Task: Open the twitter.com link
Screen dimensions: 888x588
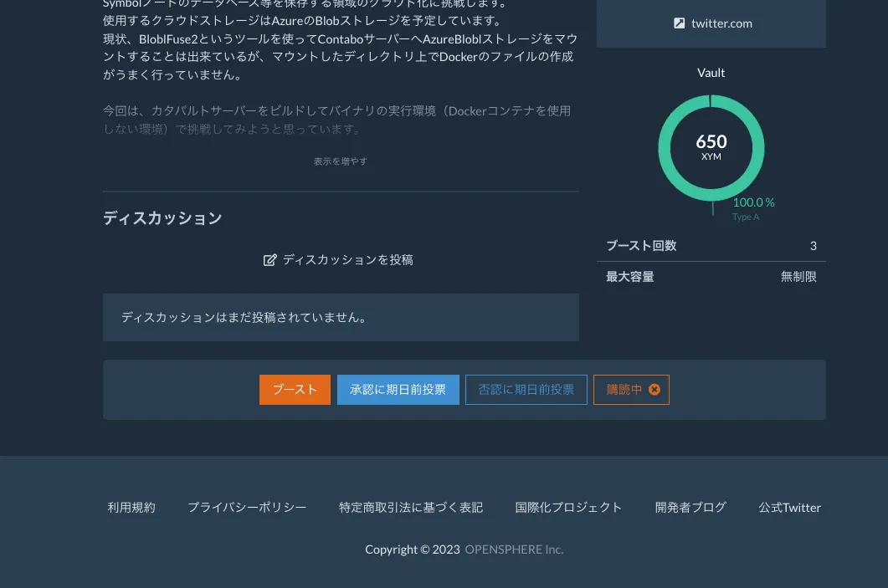Action: click(721, 23)
